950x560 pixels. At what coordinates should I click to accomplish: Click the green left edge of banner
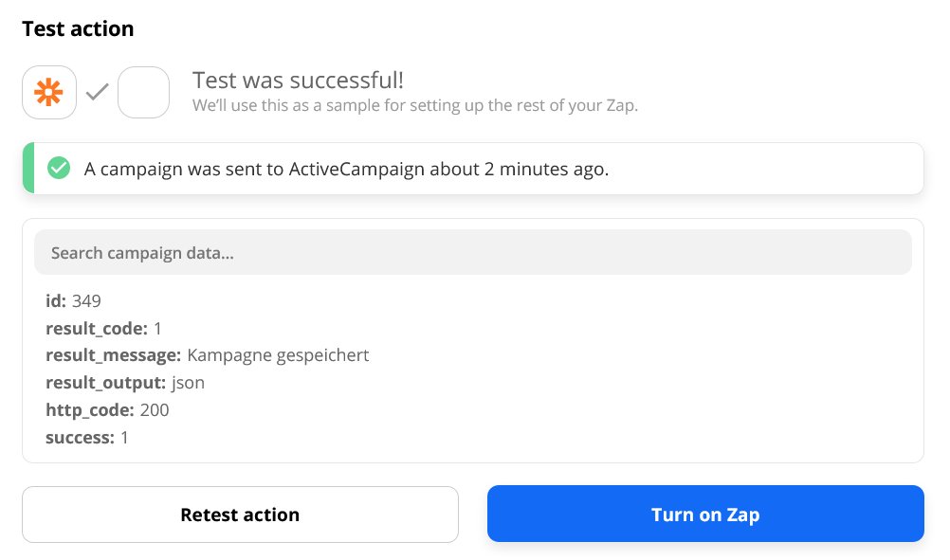[x=28, y=169]
